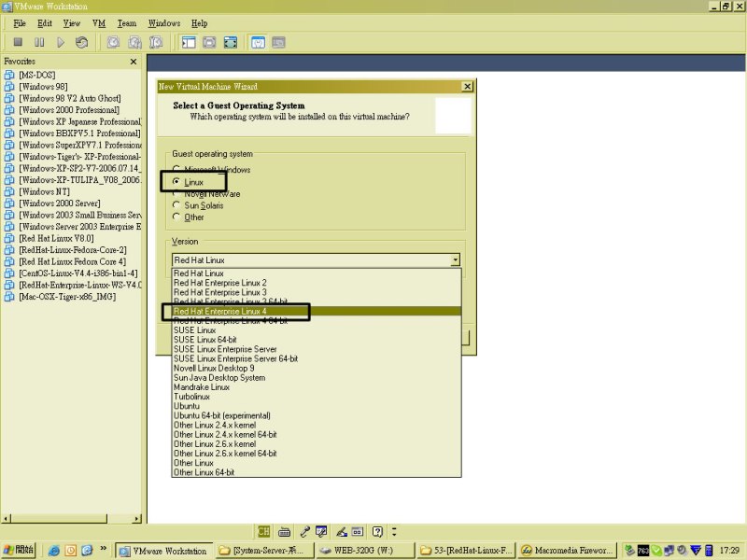Click the Full Screen toolbar icon

pyautogui.click(x=209, y=42)
